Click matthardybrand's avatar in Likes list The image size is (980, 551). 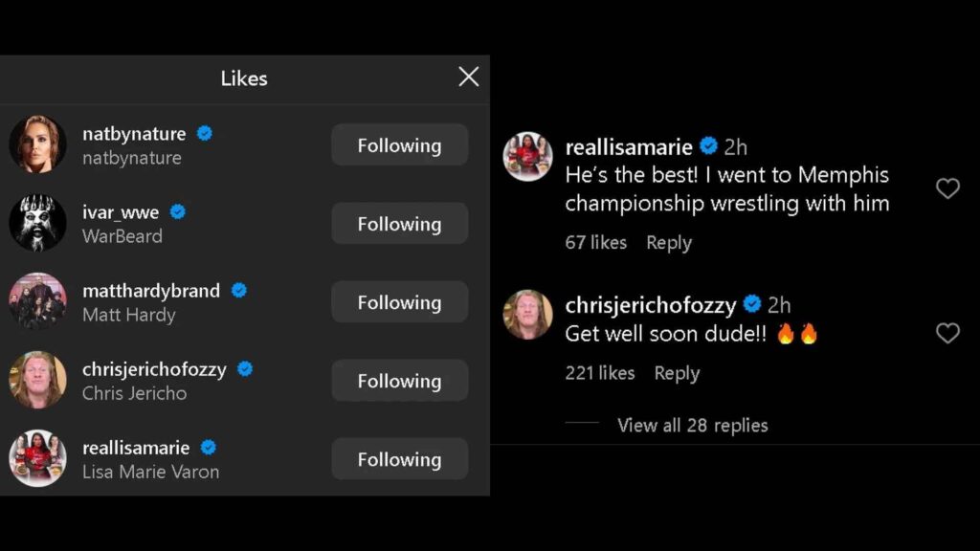(x=37, y=301)
